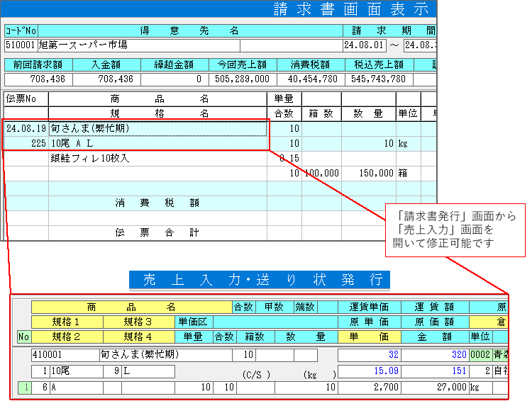The width and height of the screenshot is (532, 401).
Task: Click the 単価 value 2,700 in sales entry
Action: point(369,388)
